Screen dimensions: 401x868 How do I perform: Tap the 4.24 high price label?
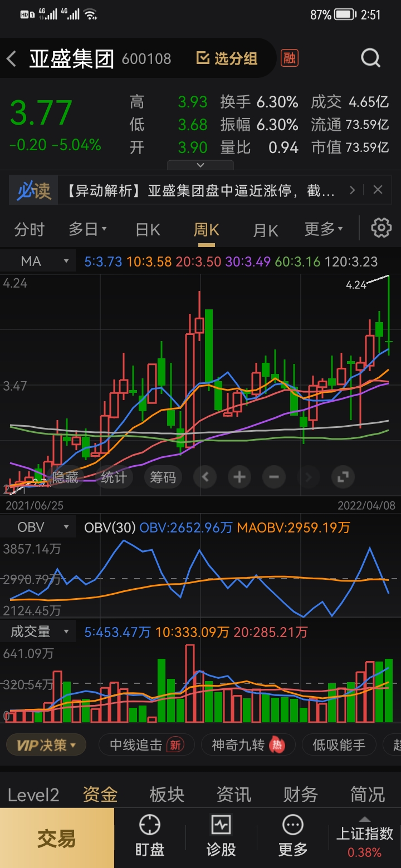(x=356, y=285)
